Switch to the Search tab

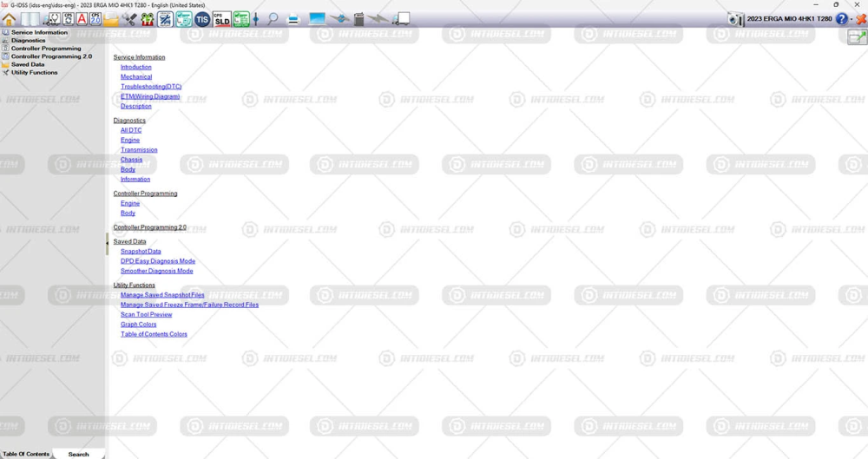click(x=78, y=454)
